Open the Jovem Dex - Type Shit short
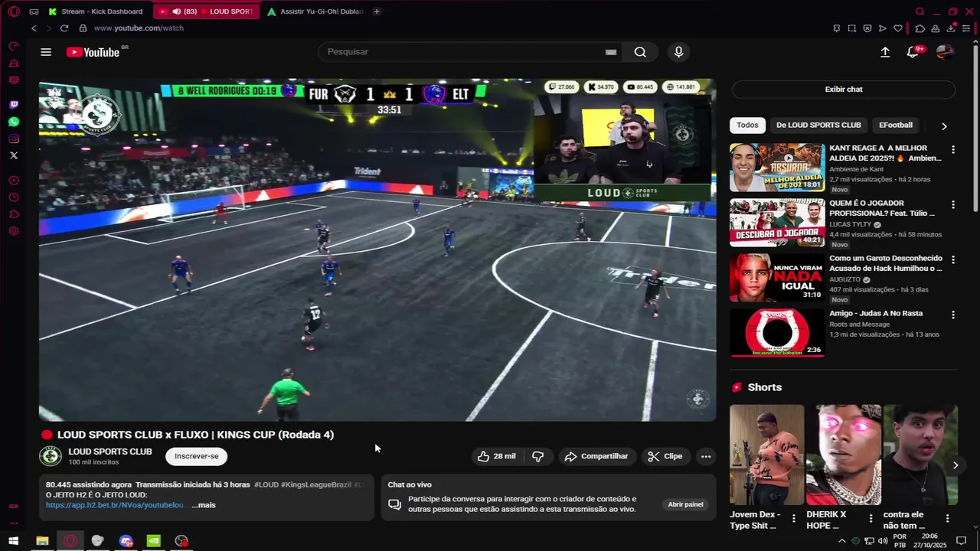 coord(767,455)
